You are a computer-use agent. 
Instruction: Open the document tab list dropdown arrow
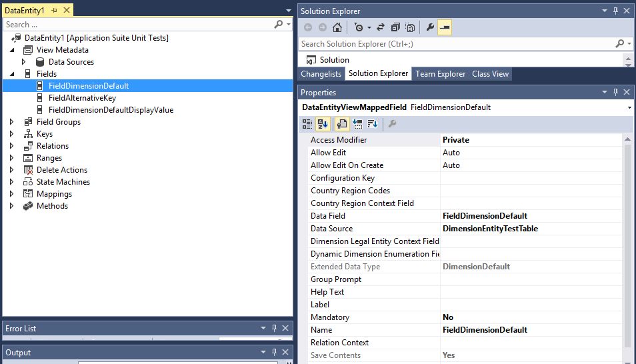point(289,11)
